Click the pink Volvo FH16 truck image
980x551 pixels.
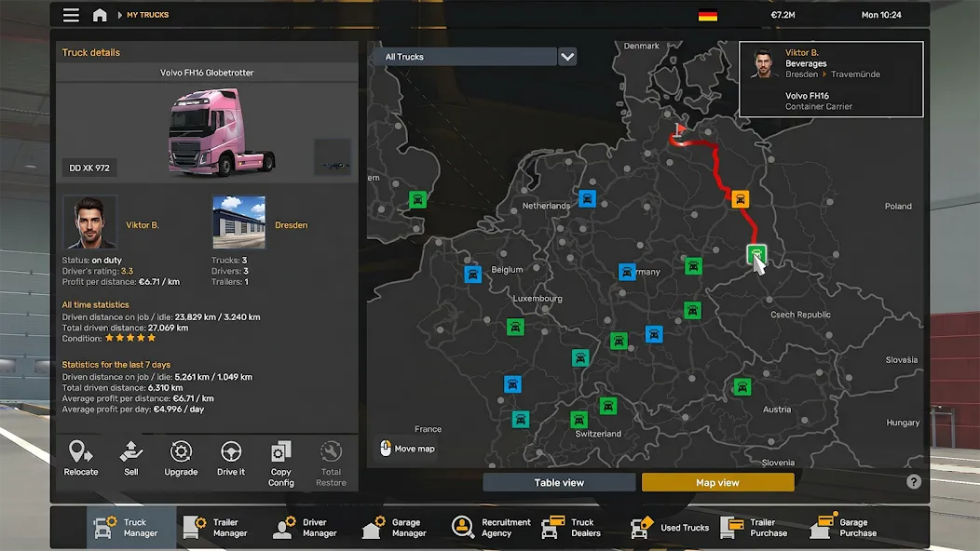[x=222, y=132]
